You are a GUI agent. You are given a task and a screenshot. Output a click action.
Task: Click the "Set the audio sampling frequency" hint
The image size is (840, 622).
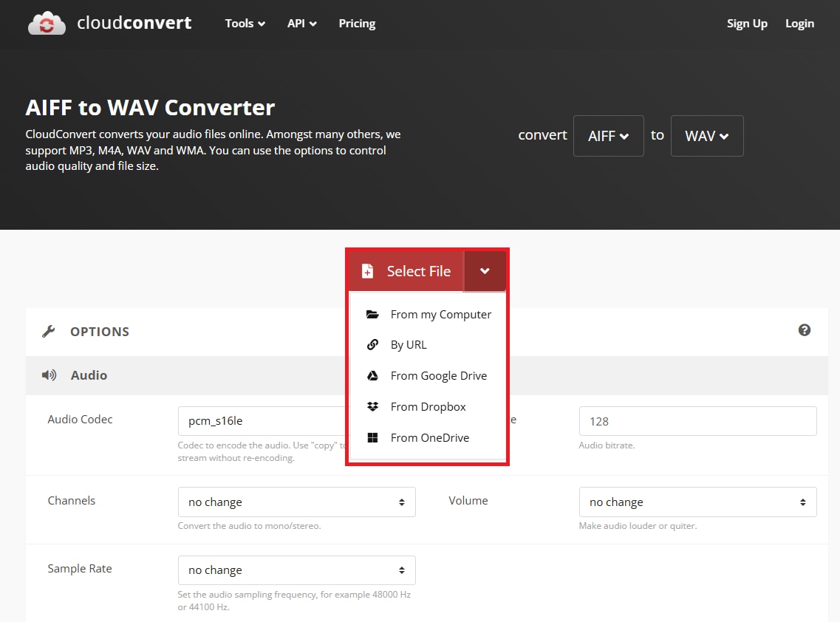tap(294, 601)
